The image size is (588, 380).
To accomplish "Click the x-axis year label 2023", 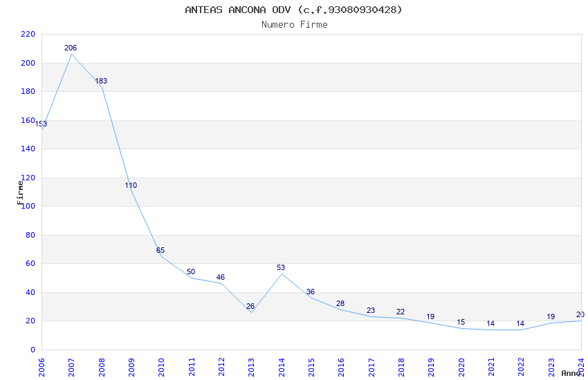I will (x=551, y=368).
